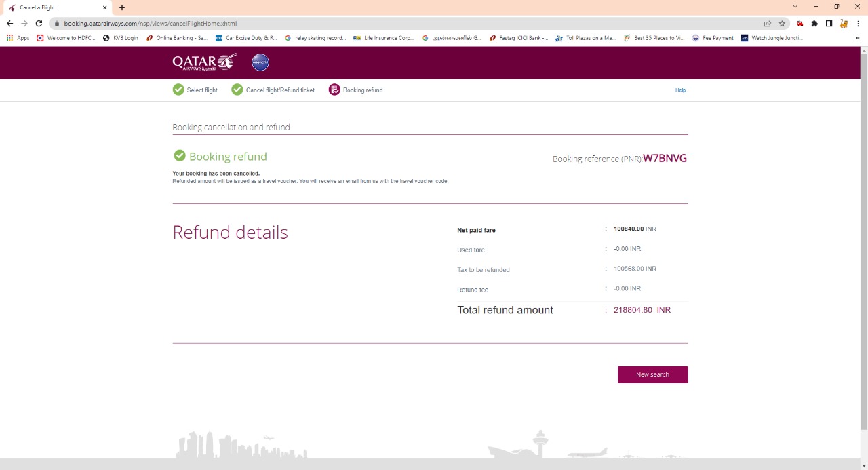Open the Apps shortcut in bookmarks bar

point(18,38)
